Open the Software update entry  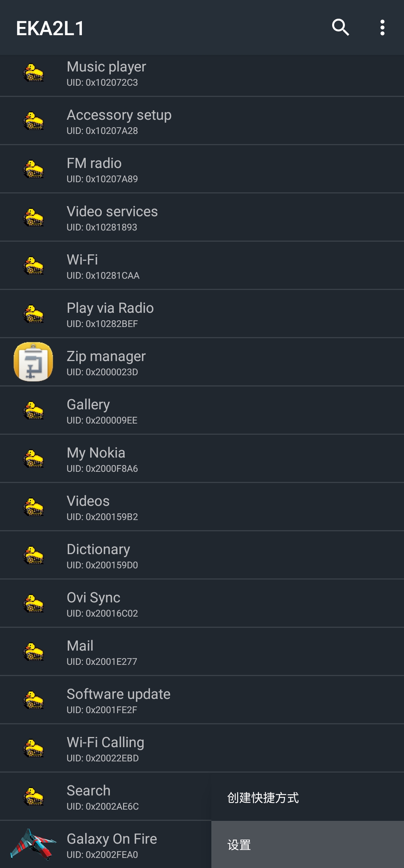point(202,700)
